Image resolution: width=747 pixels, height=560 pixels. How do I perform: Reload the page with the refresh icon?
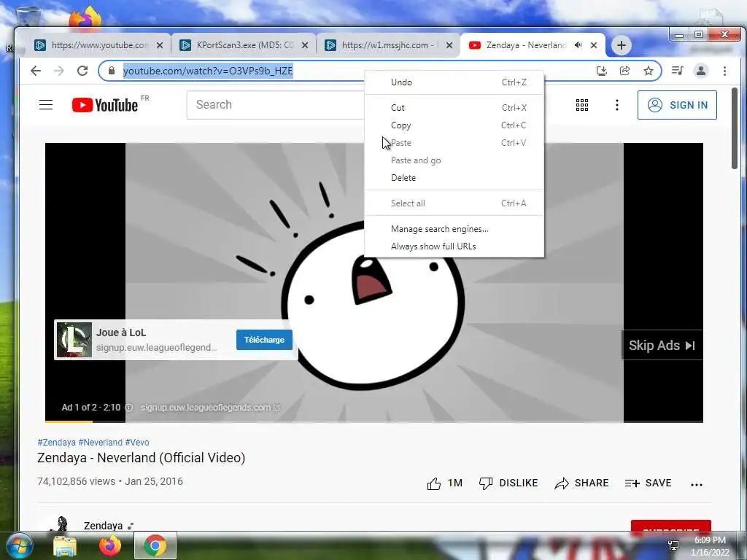[82, 71]
